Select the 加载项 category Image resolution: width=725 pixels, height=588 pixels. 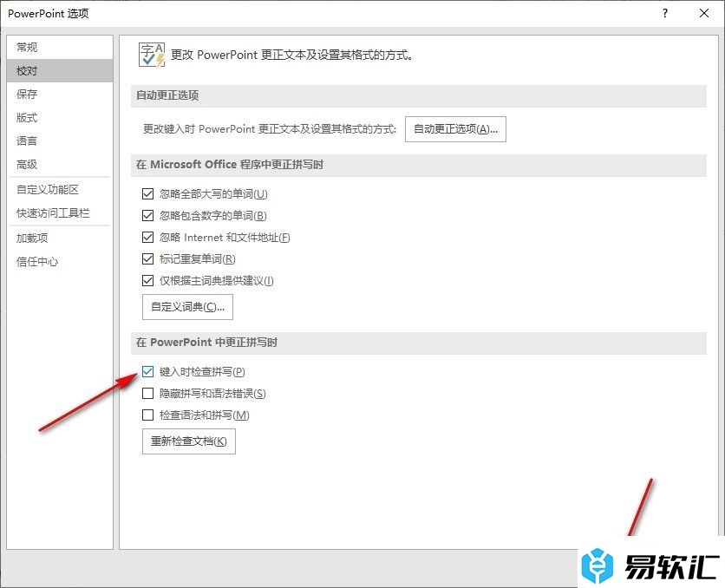tap(60, 238)
